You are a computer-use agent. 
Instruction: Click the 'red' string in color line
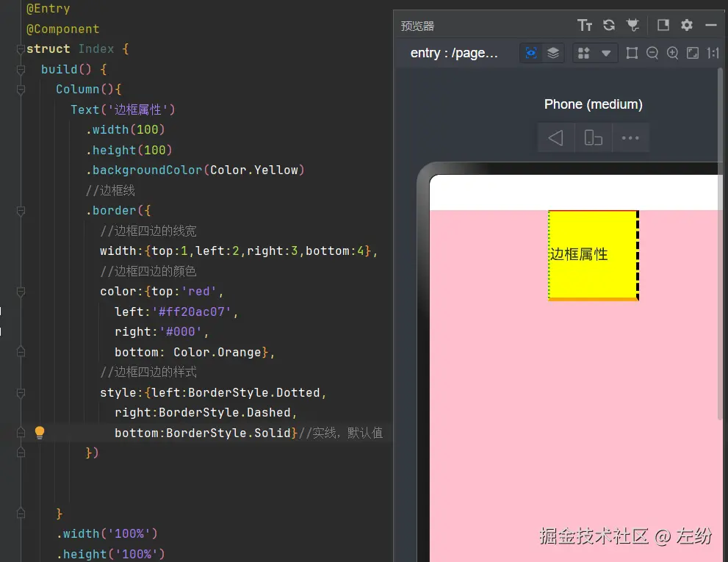(199, 291)
